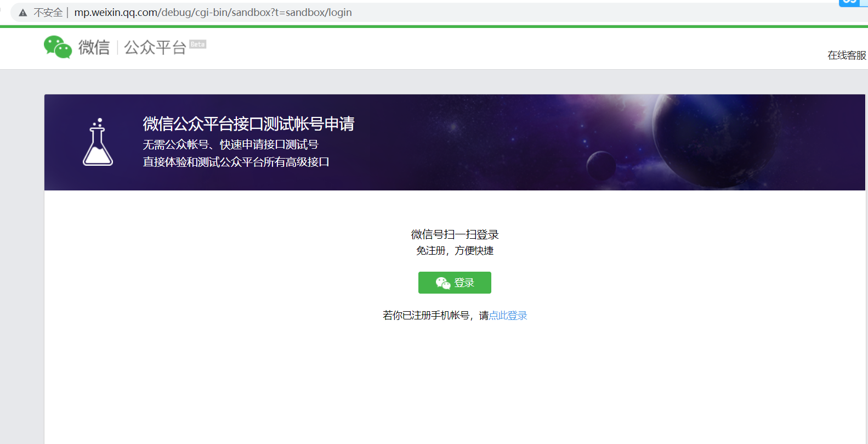Open the 点此登录 link

point(508,316)
